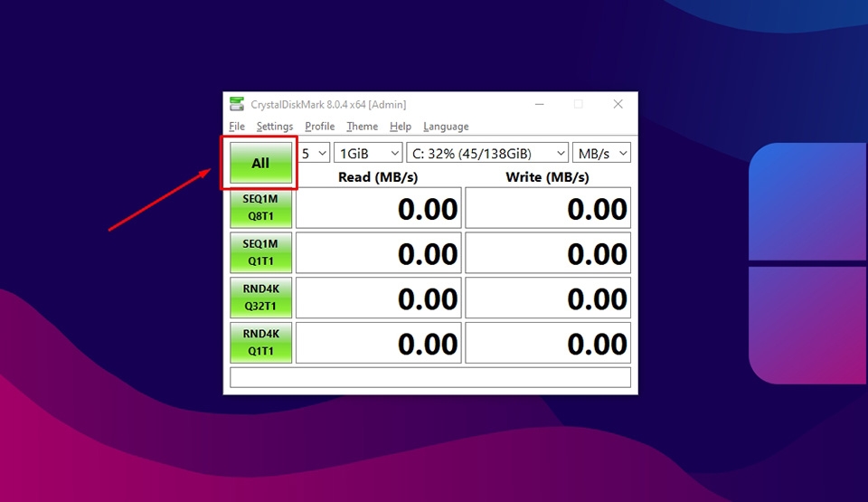
Task: Select the RND4K Q1T1 write result value
Action: tap(548, 343)
